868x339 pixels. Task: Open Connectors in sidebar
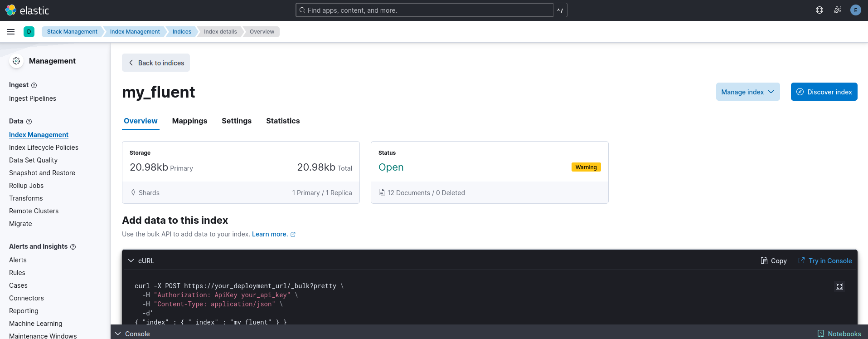[26, 298]
